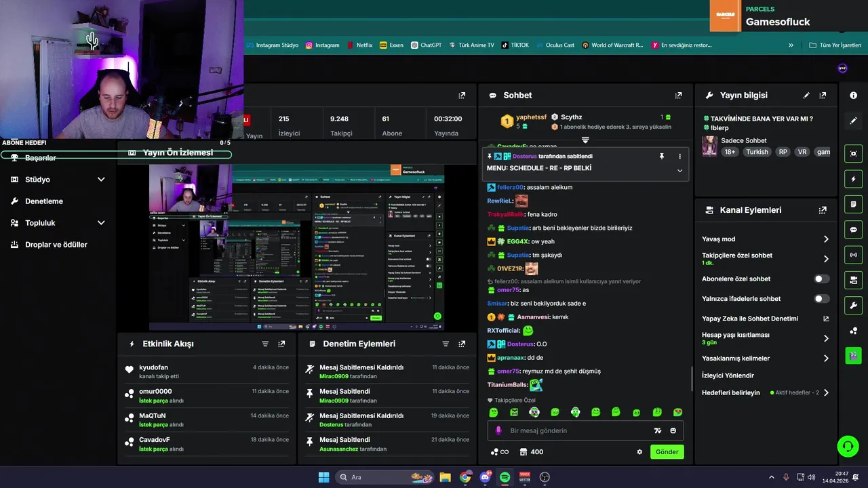The width and height of the screenshot is (868, 488).
Task: Pop out the Etkinlik Akışı panel
Action: (281, 344)
